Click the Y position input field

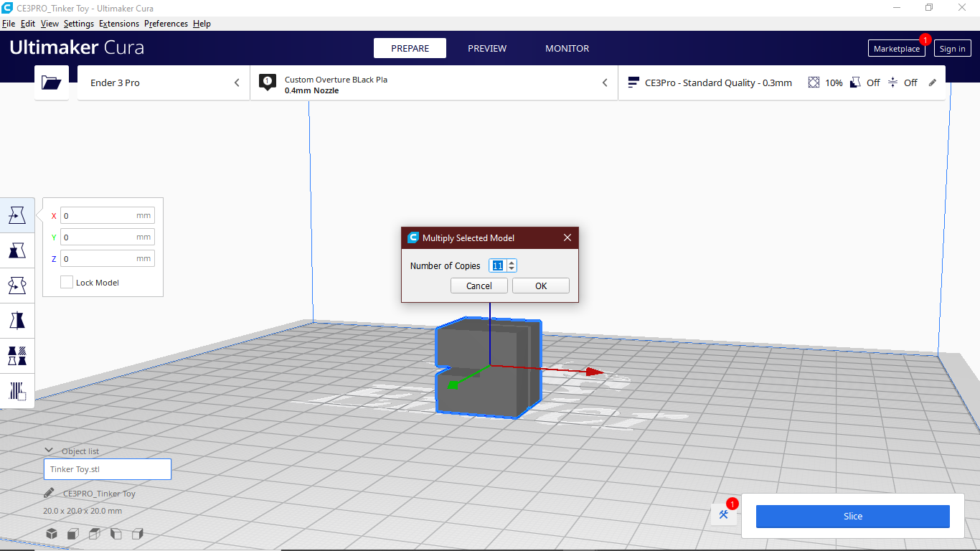point(107,237)
